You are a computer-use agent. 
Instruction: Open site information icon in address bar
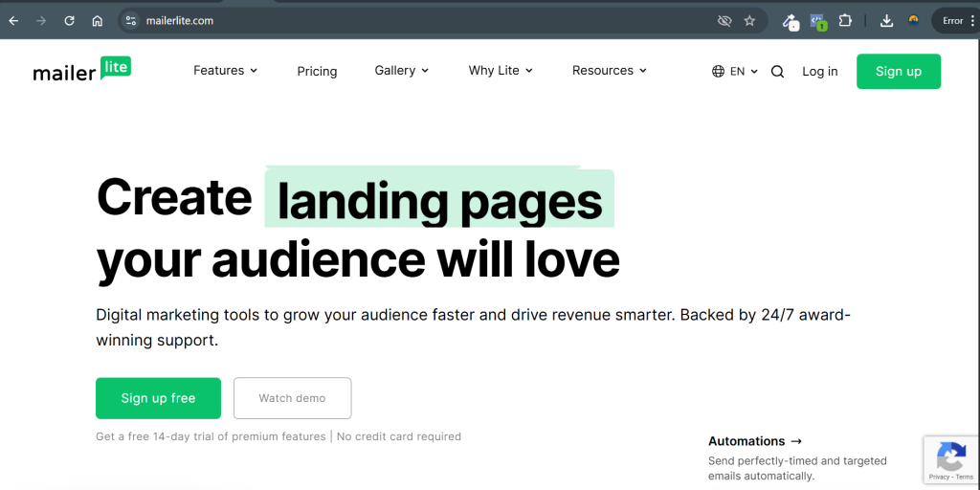[131, 21]
